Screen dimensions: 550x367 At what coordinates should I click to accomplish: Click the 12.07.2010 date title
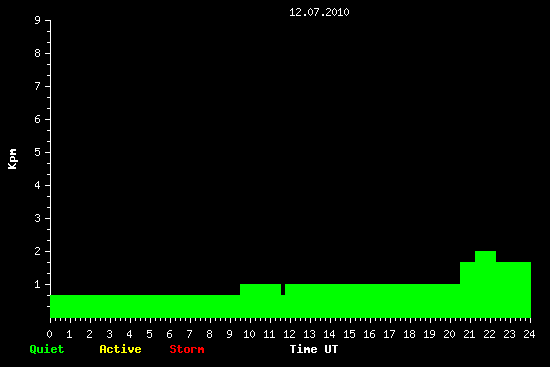(319, 12)
